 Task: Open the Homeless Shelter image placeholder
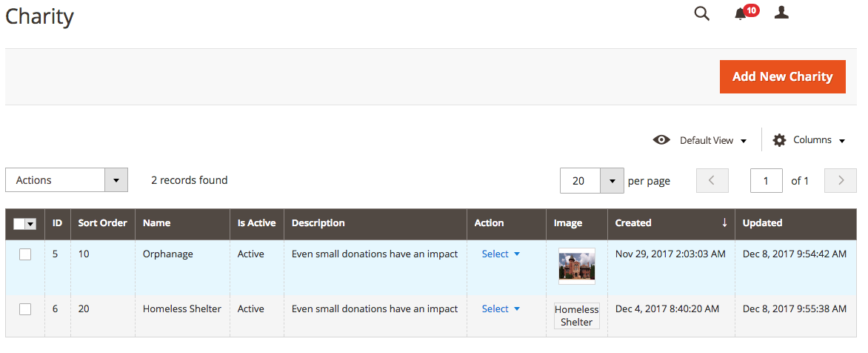pos(577,316)
